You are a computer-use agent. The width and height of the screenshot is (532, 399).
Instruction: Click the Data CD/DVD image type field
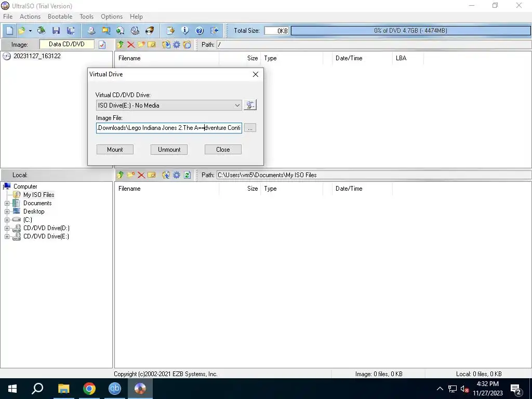click(67, 44)
